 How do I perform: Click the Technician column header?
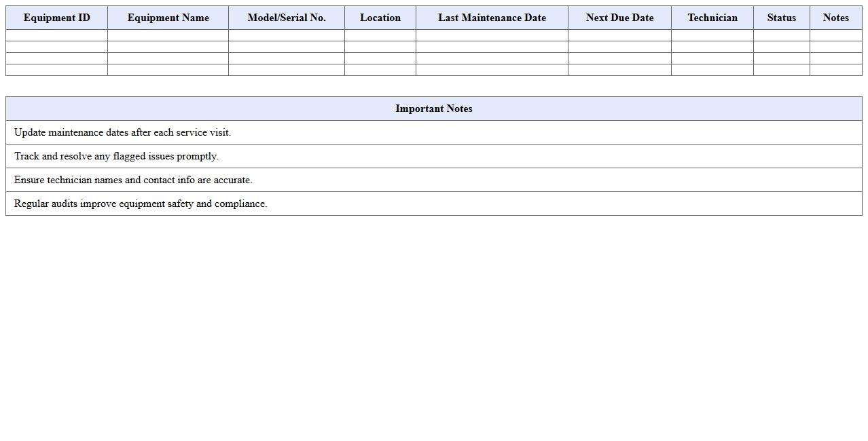(712, 18)
